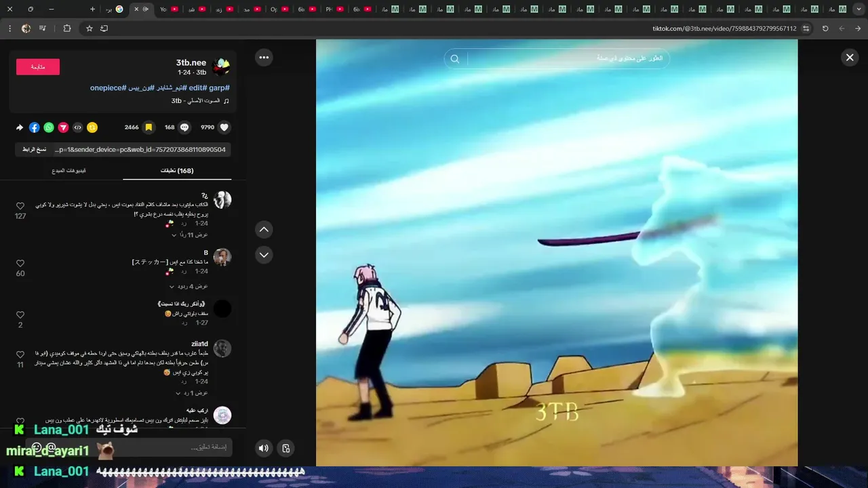Get the embed code icon
Screen dimensions: 868x488
pyautogui.click(x=78, y=127)
